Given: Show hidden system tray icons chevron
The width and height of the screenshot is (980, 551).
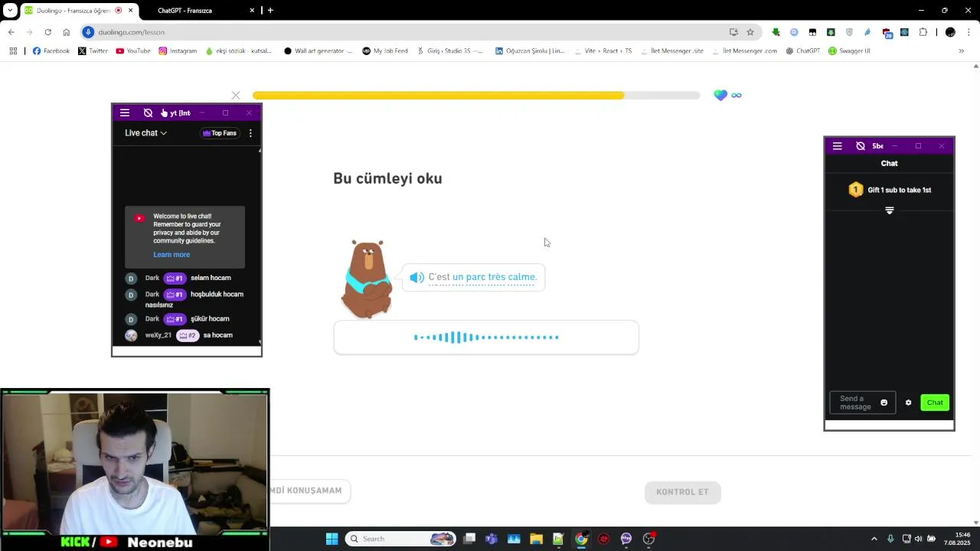Looking at the screenshot, I should click(874, 539).
